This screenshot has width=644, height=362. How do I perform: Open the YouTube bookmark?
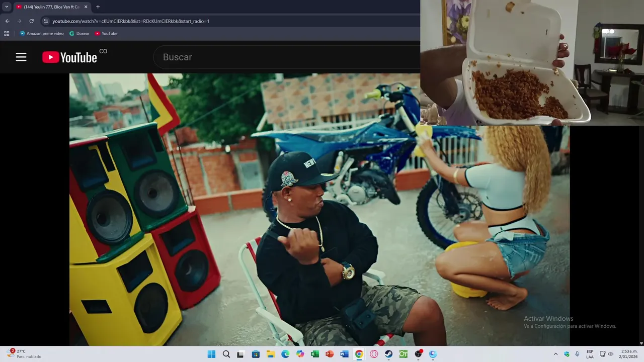tap(106, 34)
